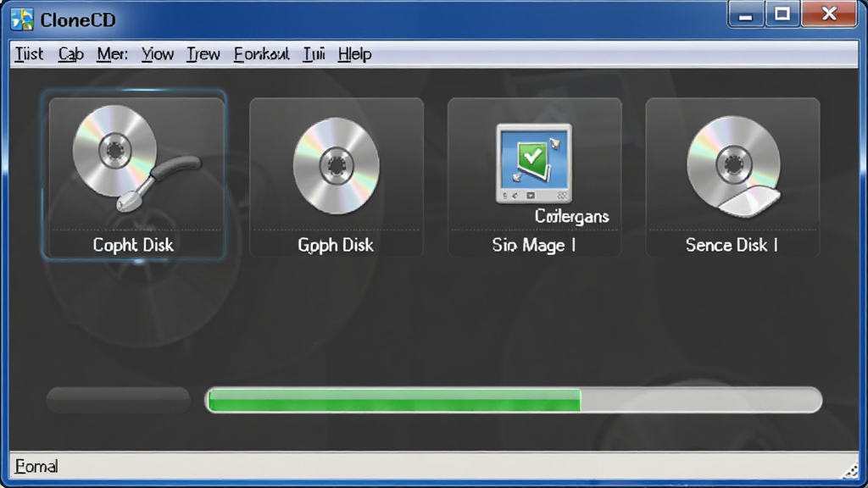Click the Sence Disk CD-with-eraser icon
Screen dimensions: 868x488
click(733, 167)
